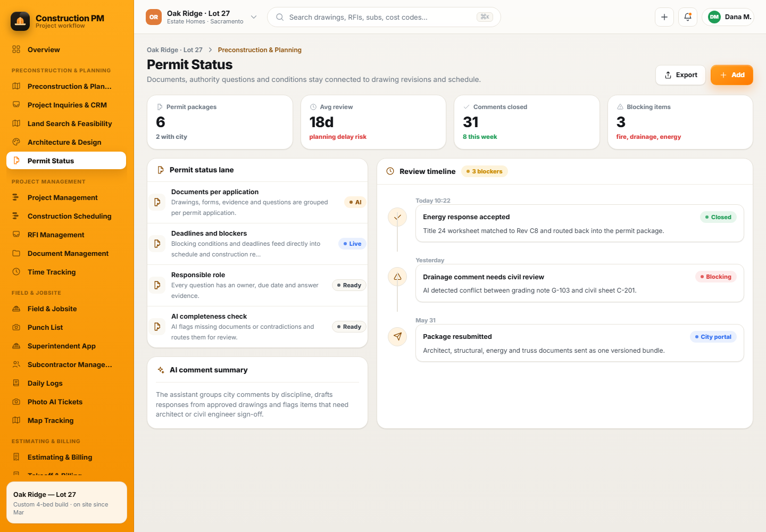Click the Construction Scheduling icon
The width and height of the screenshot is (766, 532).
[16, 216]
